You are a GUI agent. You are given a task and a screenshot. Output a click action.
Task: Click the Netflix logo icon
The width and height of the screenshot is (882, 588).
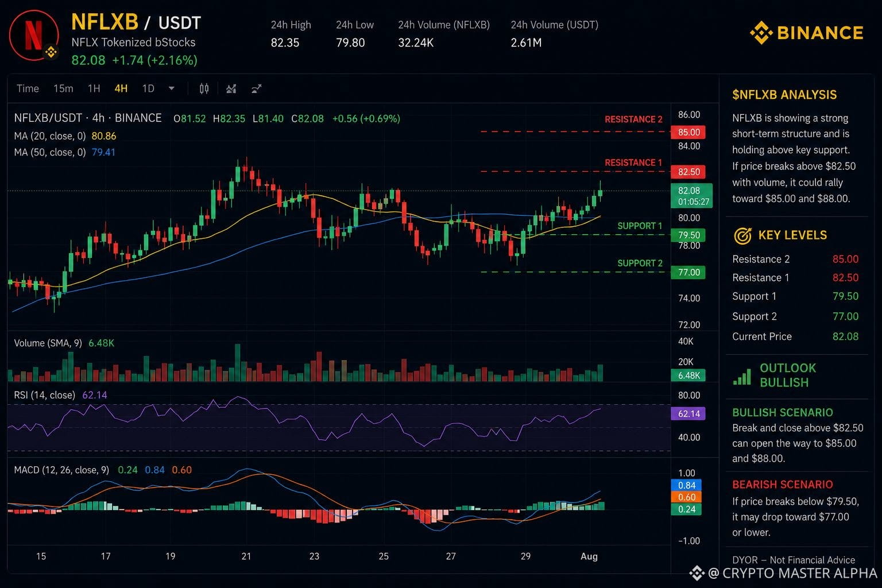(34, 34)
